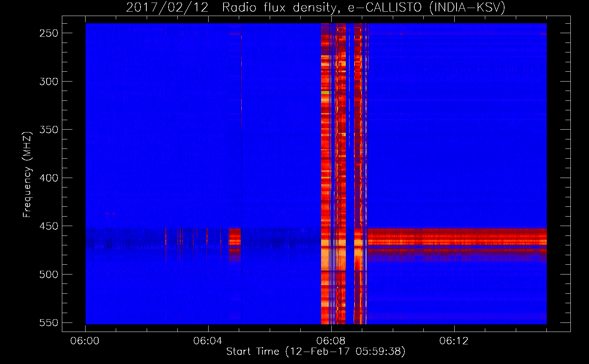Click the small red patch near 06:05 at 460 MHz
The width and height of the screenshot is (589, 364).
235,245
